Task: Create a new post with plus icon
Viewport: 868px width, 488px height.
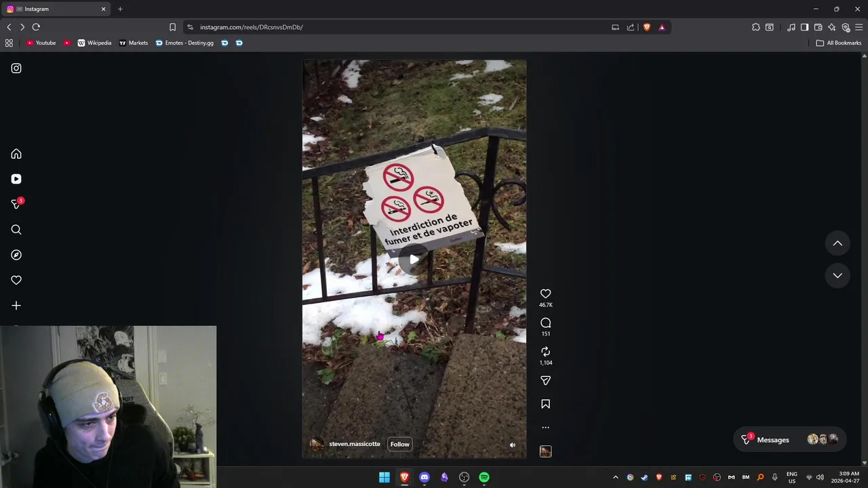Action: (16, 306)
